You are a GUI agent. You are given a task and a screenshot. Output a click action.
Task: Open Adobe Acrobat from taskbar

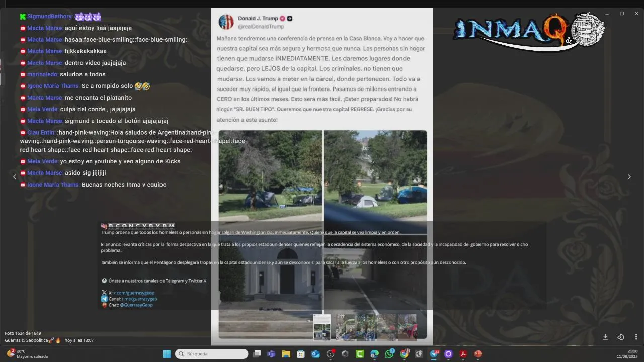463,354
